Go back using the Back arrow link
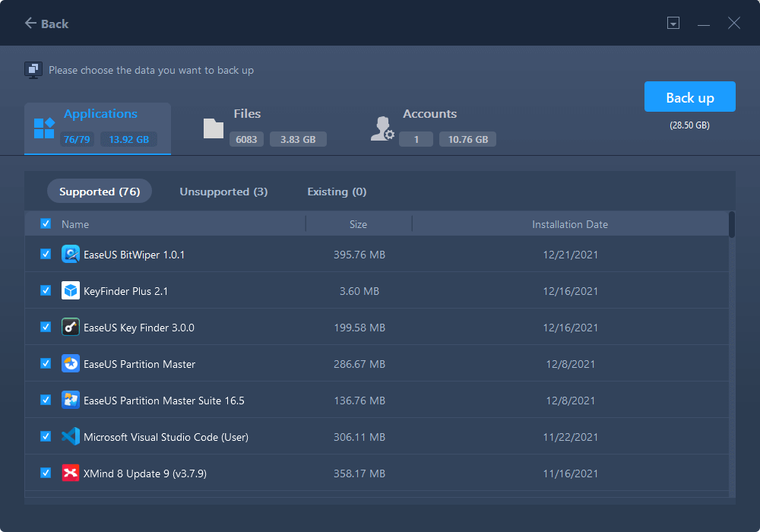The width and height of the screenshot is (760, 532). [46, 24]
